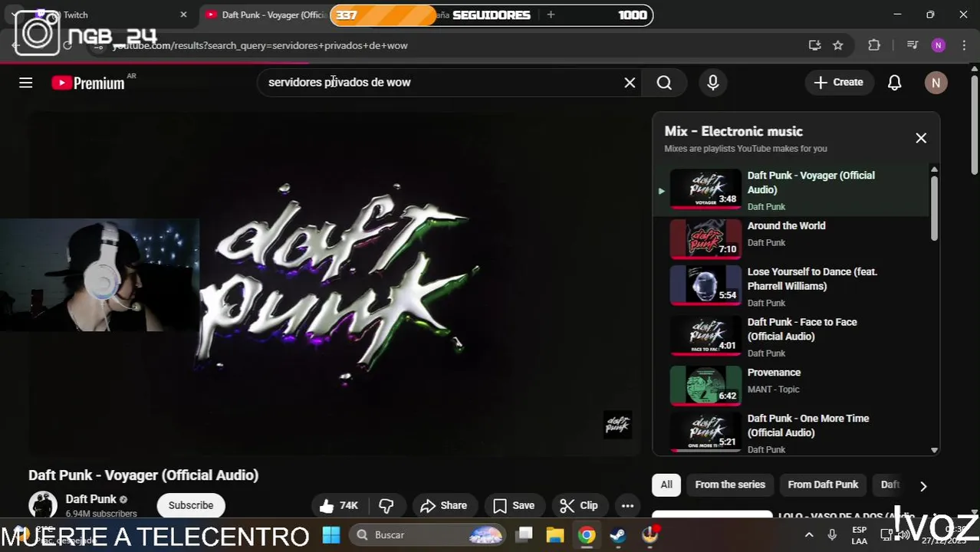Image resolution: width=980 pixels, height=552 pixels.
Task: Go to YouTube Premium home logo
Action: [88, 83]
